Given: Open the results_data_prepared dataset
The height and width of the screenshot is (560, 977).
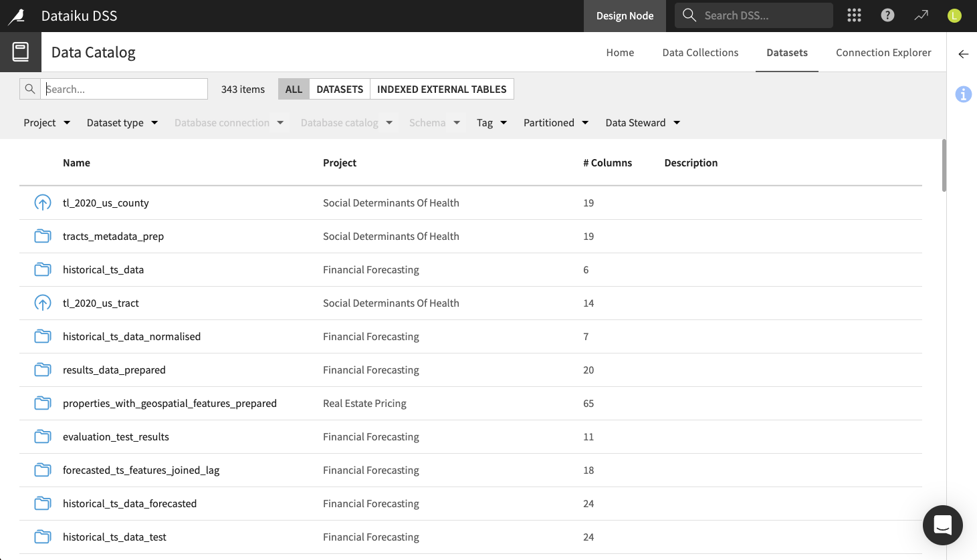Looking at the screenshot, I should 114,370.
